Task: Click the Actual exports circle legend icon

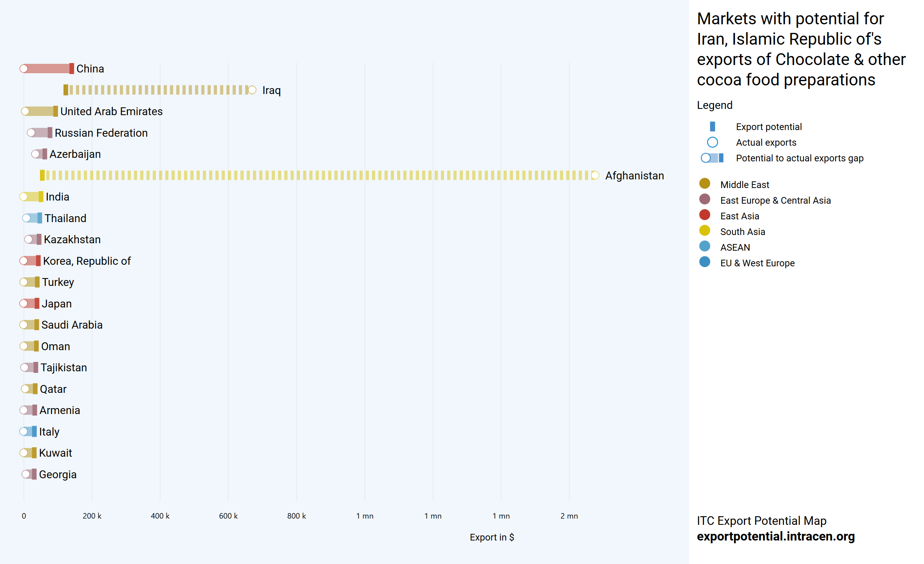Action: (712, 142)
